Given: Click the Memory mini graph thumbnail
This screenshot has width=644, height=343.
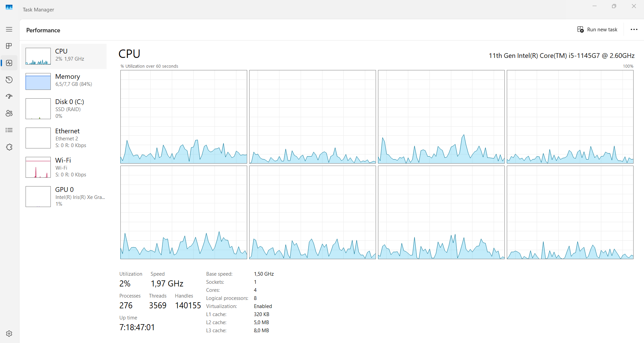Looking at the screenshot, I should point(38,81).
